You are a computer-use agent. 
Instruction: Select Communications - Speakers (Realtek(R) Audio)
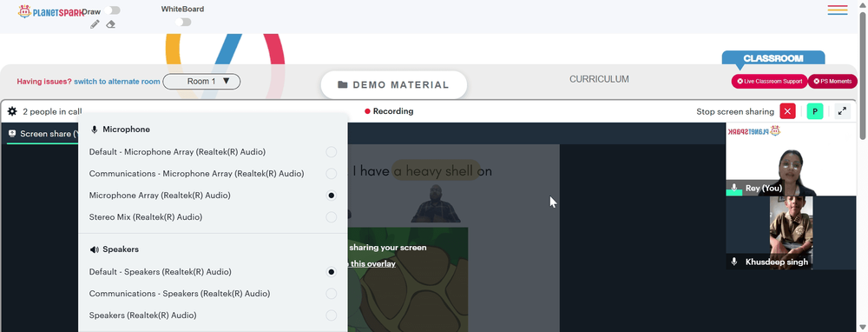point(213,294)
